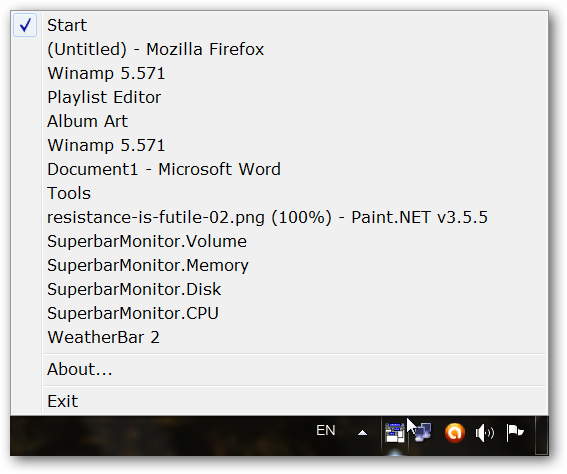
Task: Choose SuperbarMonitor.CPU in the list
Action: coord(279,313)
